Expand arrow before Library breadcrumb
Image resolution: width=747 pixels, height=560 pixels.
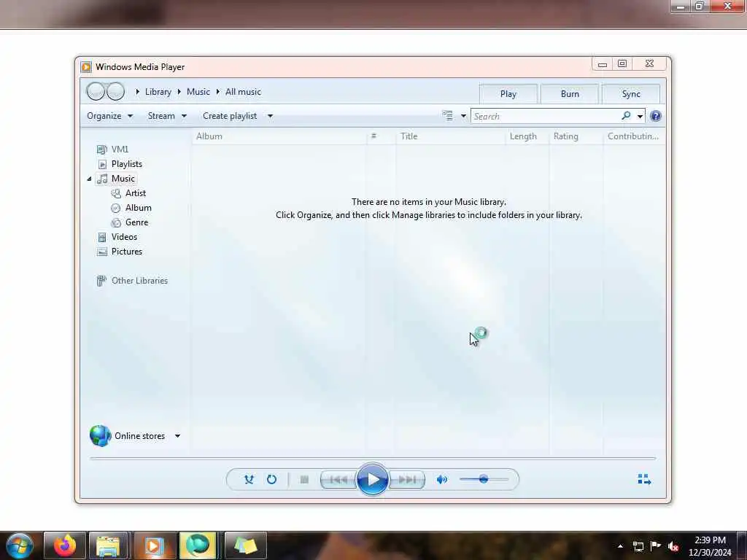[137, 91]
